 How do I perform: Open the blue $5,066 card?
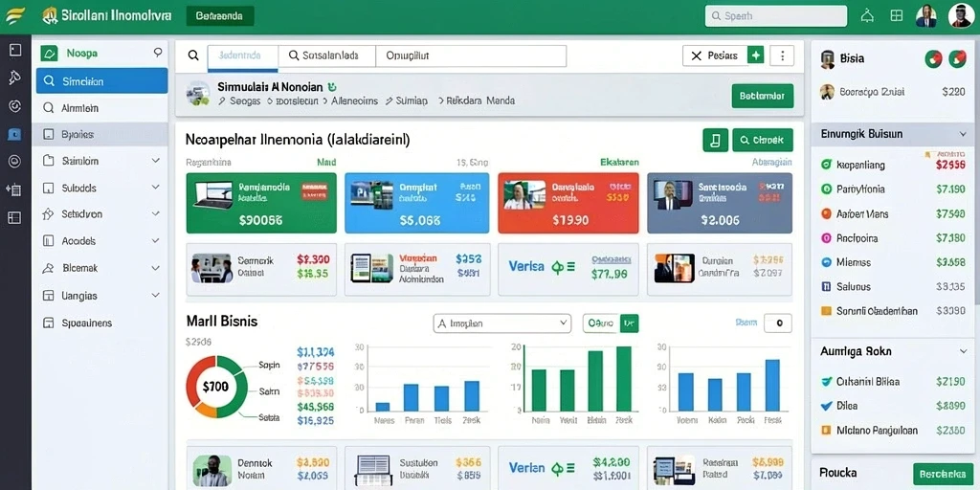coord(417,203)
